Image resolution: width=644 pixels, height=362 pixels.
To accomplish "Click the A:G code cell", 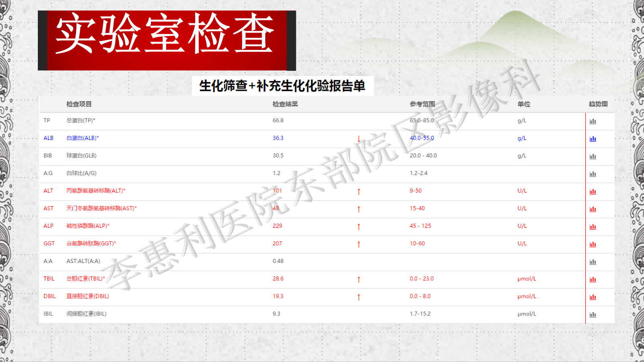I will (x=48, y=173).
